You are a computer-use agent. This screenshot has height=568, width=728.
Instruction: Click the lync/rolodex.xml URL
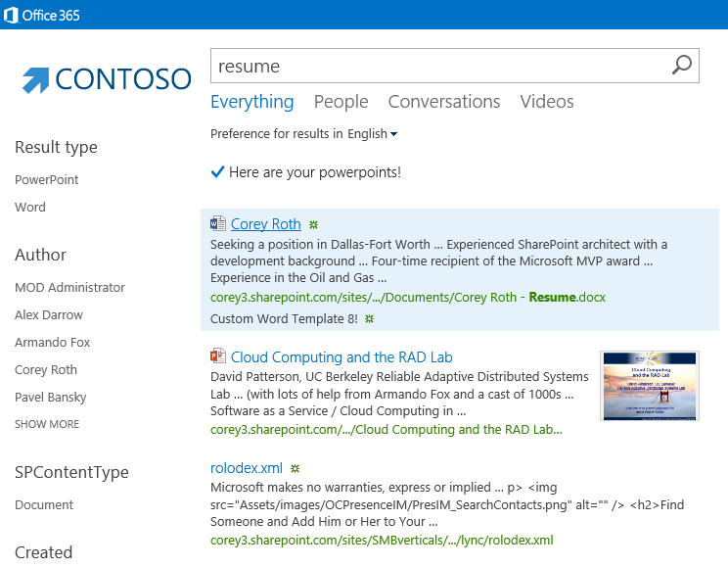pos(382,541)
